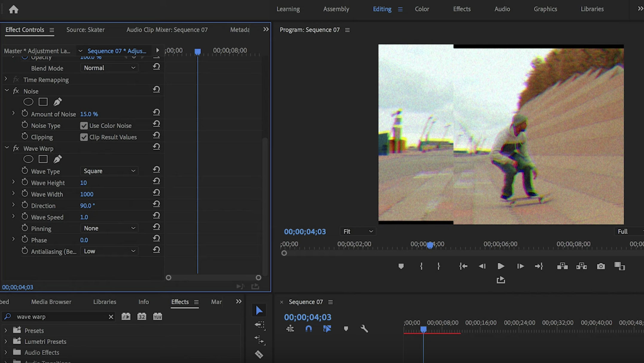Open the Fit zoom level dropdown
Viewport: 644px width, 363px height.
(x=357, y=231)
